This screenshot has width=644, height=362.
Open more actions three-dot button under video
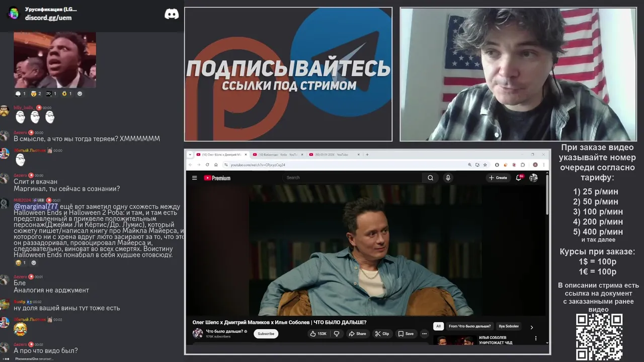pyautogui.click(x=424, y=333)
